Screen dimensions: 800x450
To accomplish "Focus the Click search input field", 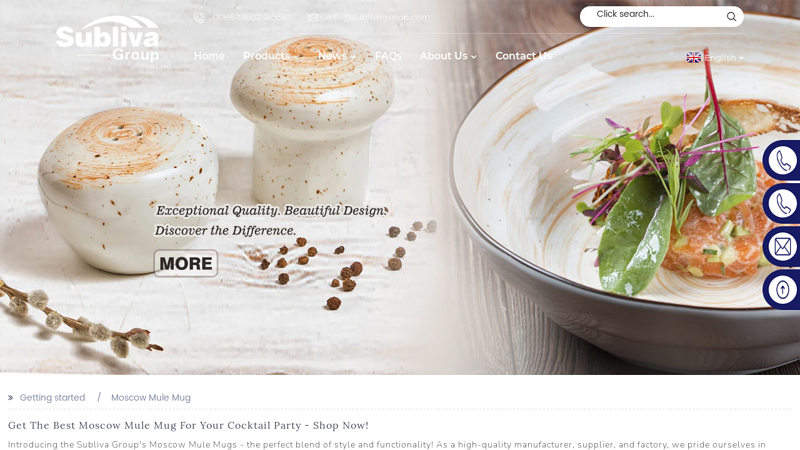I will [x=653, y=16].
